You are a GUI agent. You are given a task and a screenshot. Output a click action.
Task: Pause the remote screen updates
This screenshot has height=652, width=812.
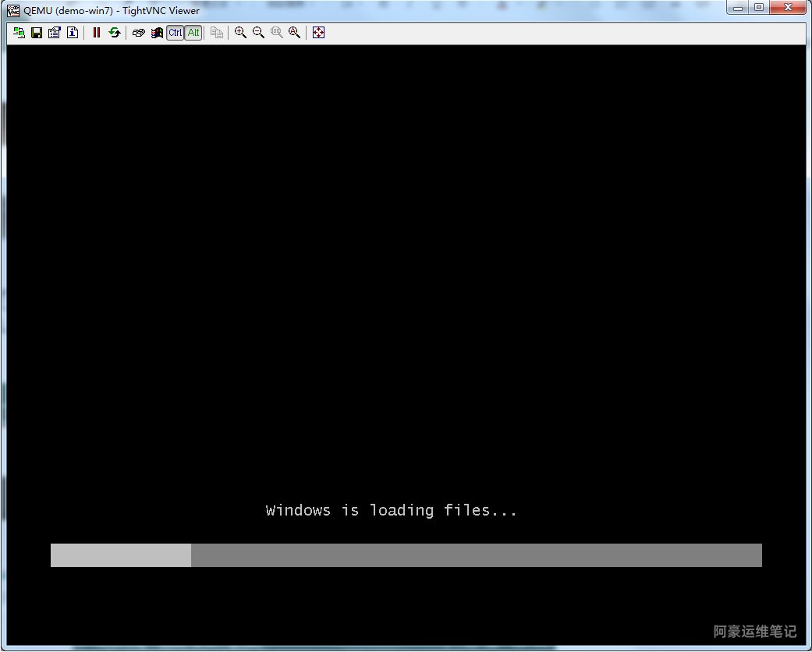(x=97, y=33)
